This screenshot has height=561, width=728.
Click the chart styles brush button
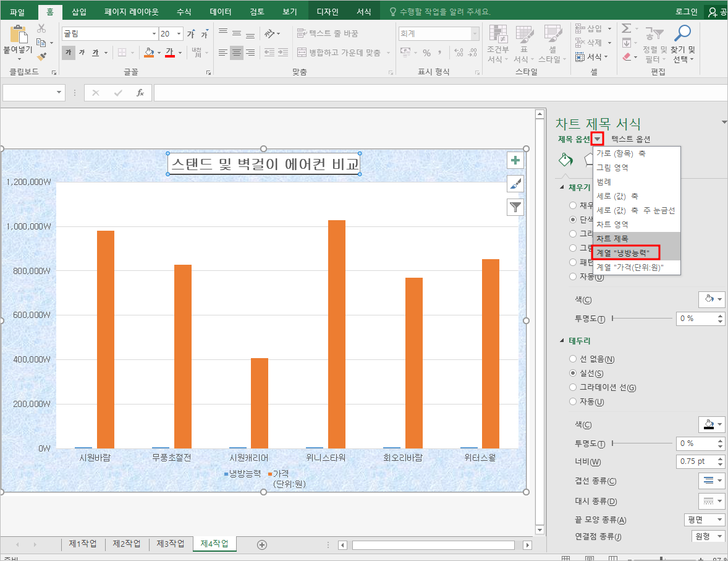pos(515,184)
